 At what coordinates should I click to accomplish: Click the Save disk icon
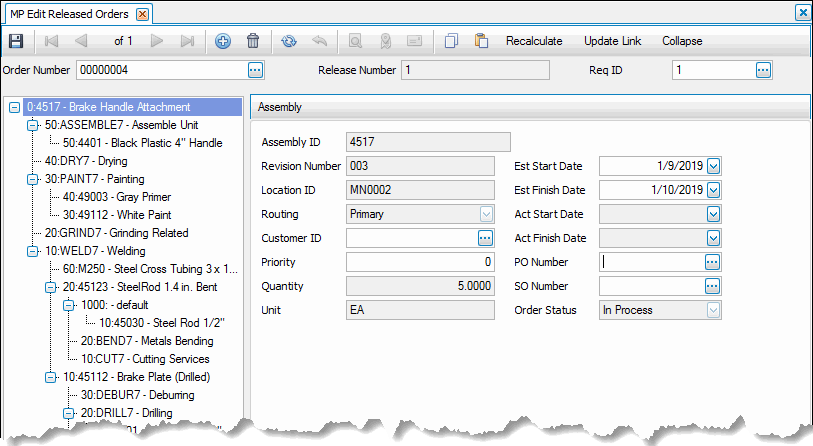click(16, 41)
